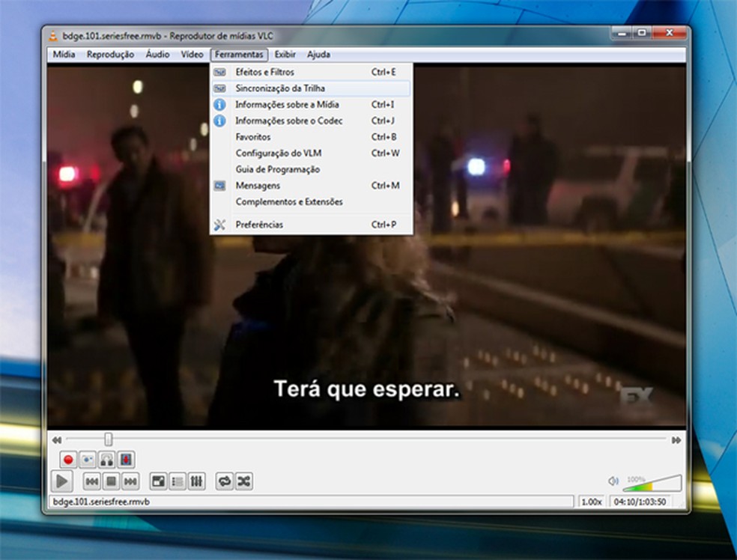Minimize the VLC window
Viewport: 737px width, 560px height.
point(622,34)
